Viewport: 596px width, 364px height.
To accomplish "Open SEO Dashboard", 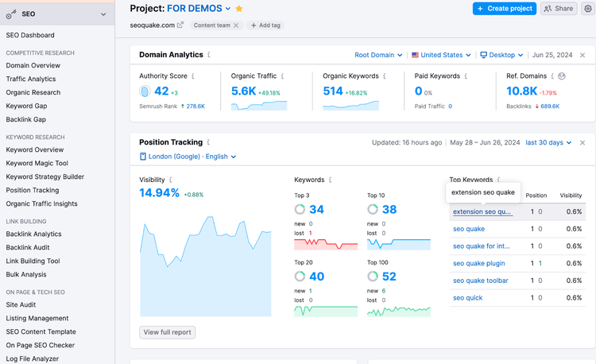I will [x=30, y=35].
